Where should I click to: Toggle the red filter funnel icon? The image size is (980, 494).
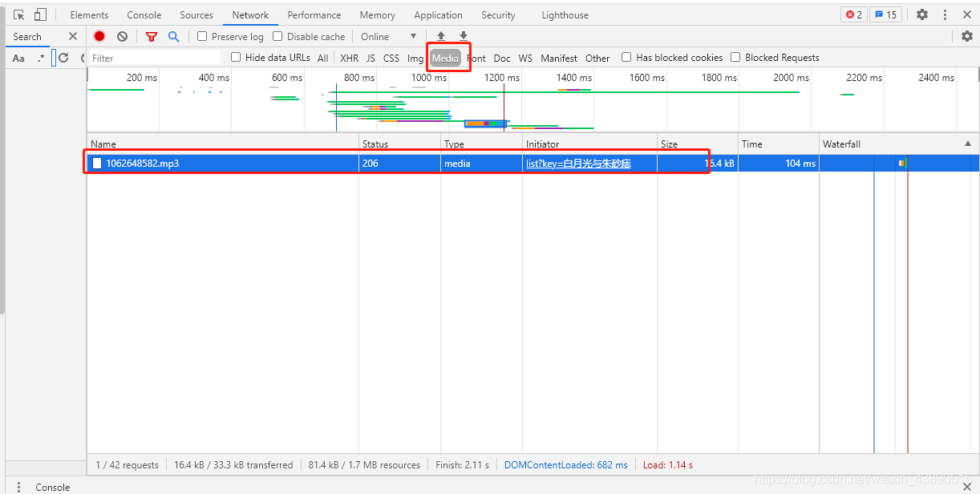[x=152, y=37]
